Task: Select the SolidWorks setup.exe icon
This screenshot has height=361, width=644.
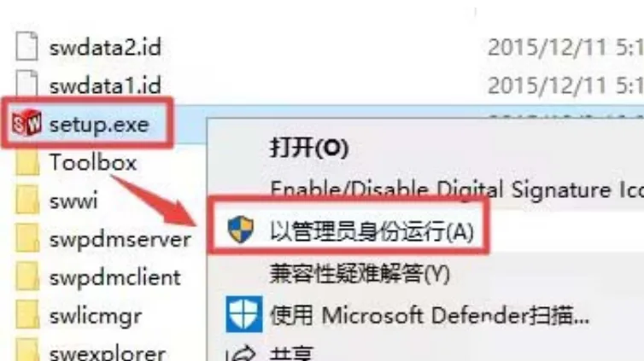Action: (x=26, y=123)
